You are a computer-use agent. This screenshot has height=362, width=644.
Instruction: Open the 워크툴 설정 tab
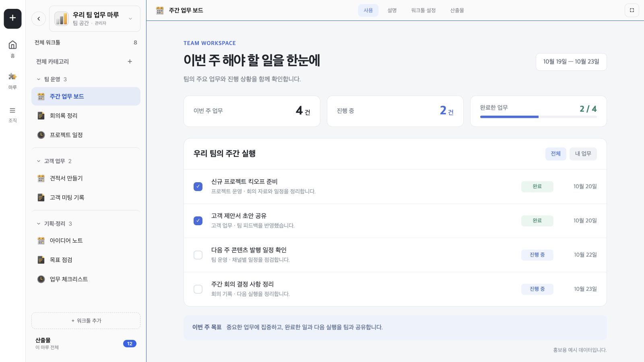coord(423,10)
